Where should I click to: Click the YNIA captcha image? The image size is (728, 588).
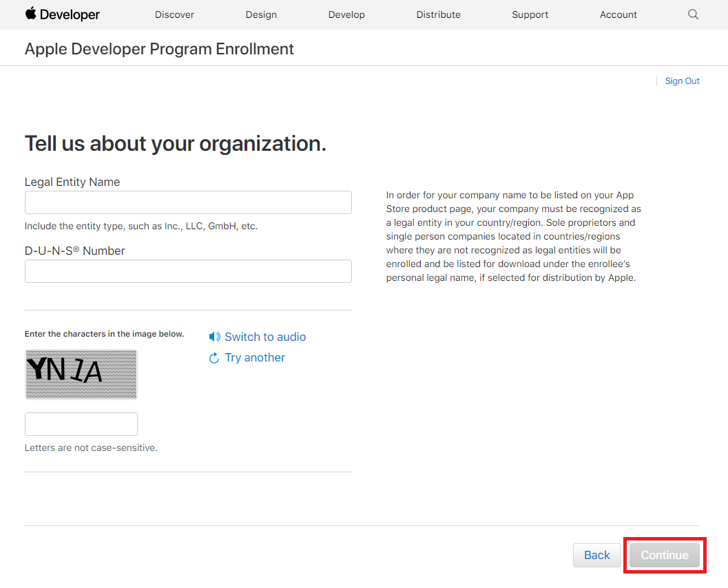pos(81,375)
